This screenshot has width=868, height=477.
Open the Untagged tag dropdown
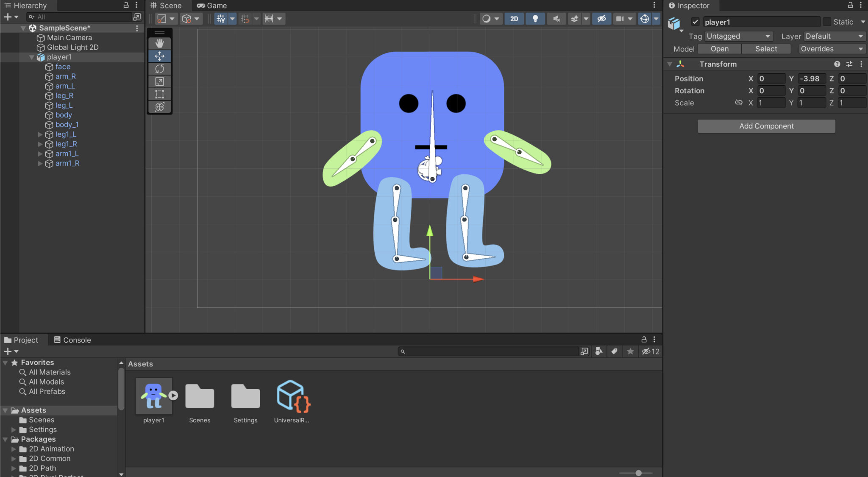tap(738, 36)
